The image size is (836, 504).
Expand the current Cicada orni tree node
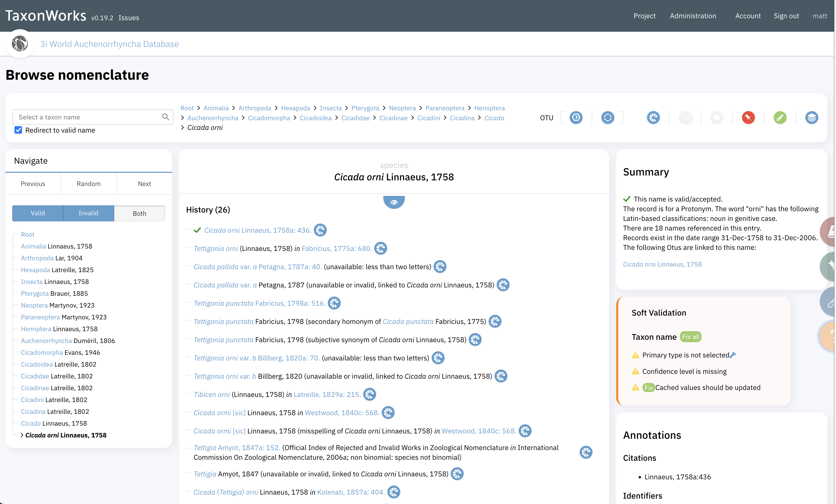[x=22, y=435]
